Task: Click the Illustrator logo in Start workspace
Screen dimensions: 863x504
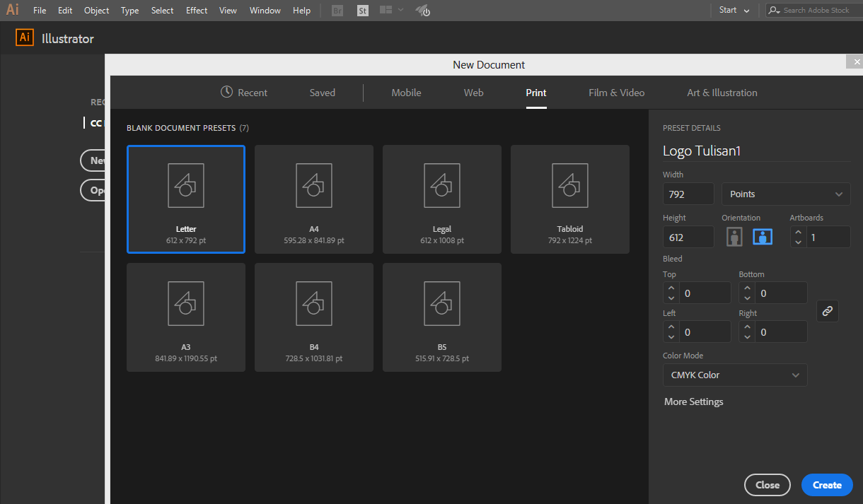Action: pyautogui.click(x=25, y=38)
